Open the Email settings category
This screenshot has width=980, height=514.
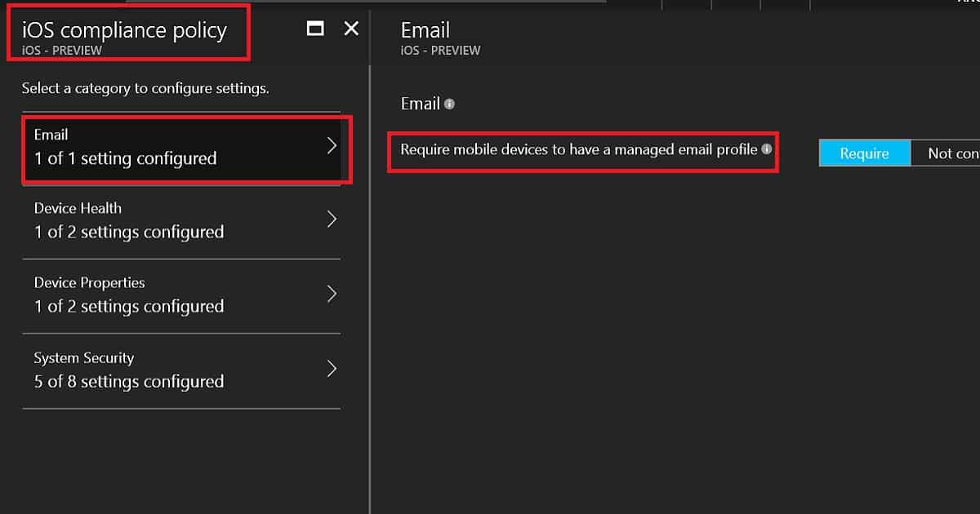[181, 148]
